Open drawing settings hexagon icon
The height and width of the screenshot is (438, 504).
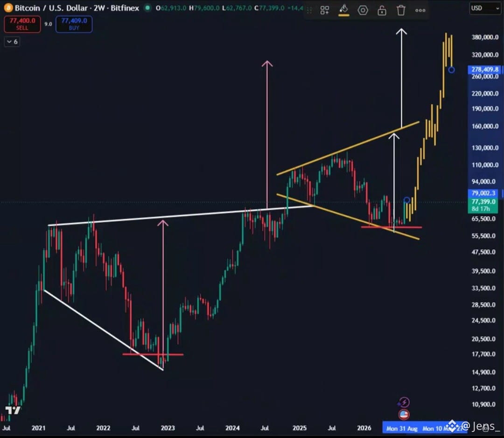click(x=363, y=10)
